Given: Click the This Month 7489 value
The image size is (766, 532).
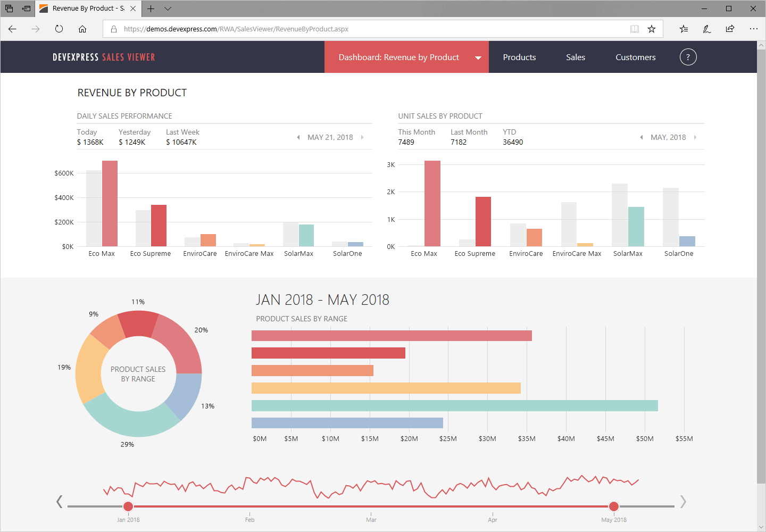Looking at the screenshot, I should [x=406, y=142].
